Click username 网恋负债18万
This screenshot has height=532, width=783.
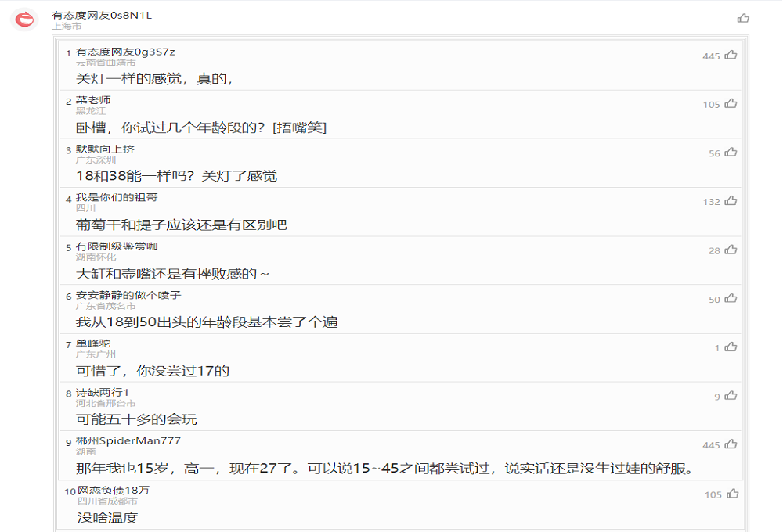point(114,490)
